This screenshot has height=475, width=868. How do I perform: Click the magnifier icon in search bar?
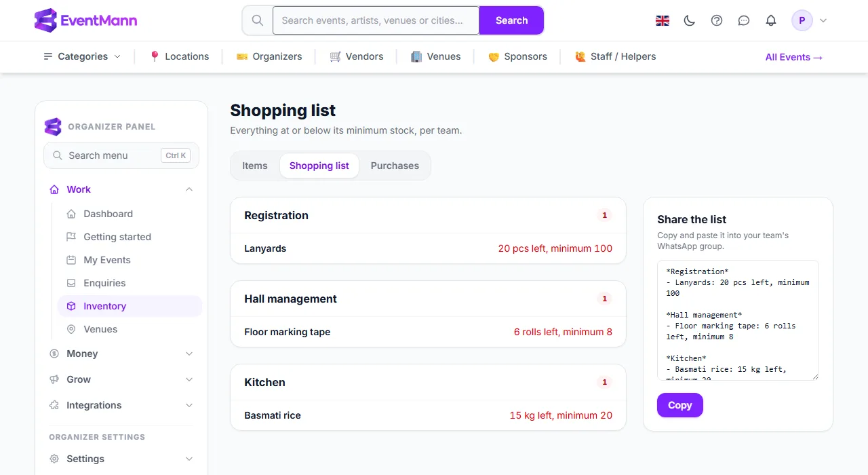coord(258,20)
